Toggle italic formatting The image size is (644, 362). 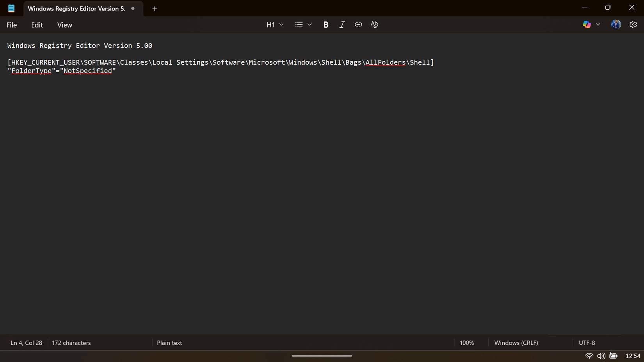coord(342,25)
